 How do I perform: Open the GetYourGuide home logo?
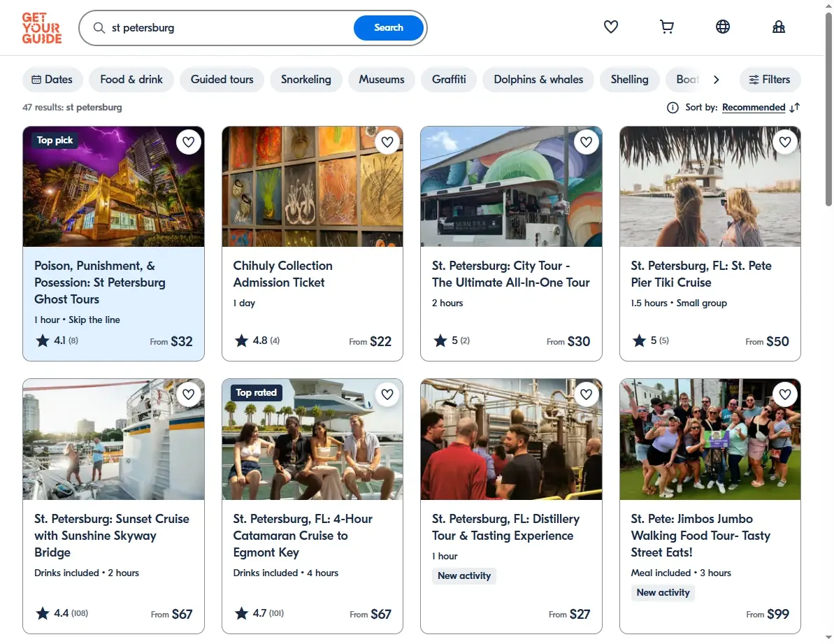coord(41,28)
